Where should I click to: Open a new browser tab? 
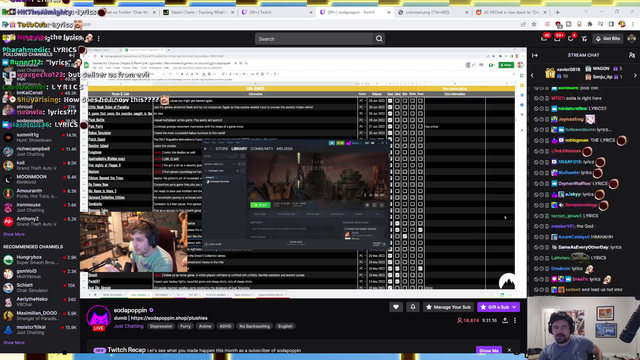(557, 12)
